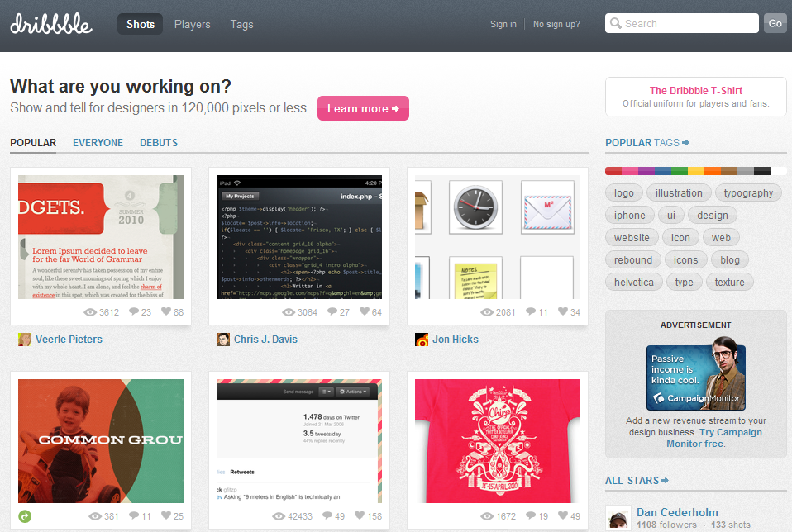The height and width of the screenshot is (532, 792).
Task: Select the purple color swatch
Action: 646,171
